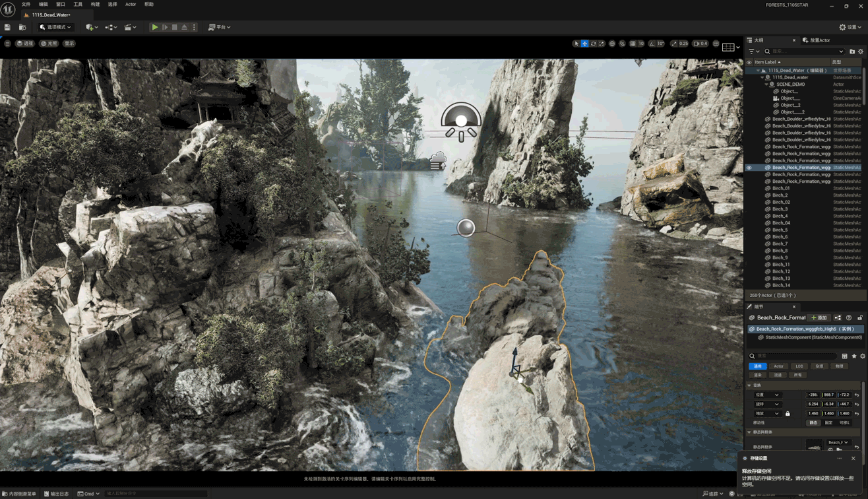Click the 添加 (Add) component button
Image resolution: width=868 pixels, height=499 pixels.
click(820, 317)
